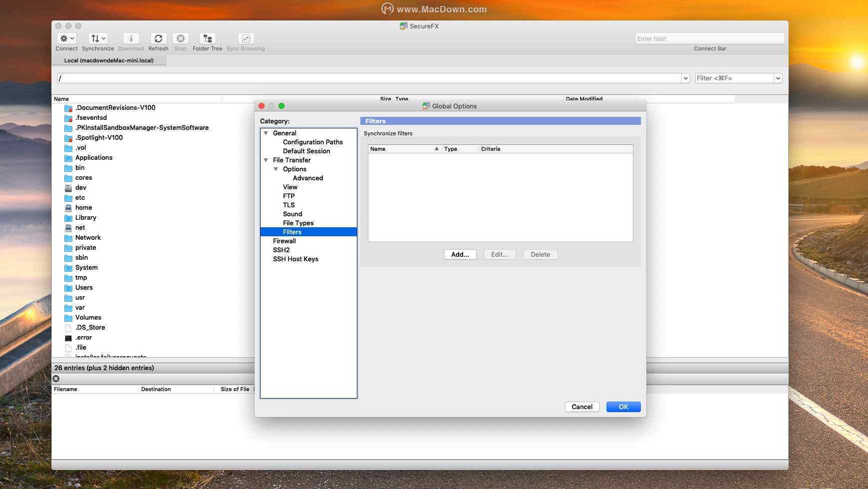Screen dimensions: 868x489
Task: Click the net volume icon
Action: 68,228
